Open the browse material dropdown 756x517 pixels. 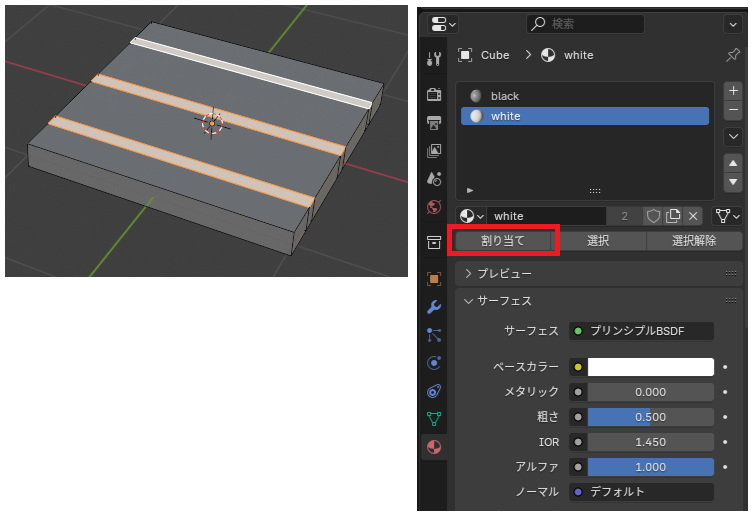[x=471, y=216]
